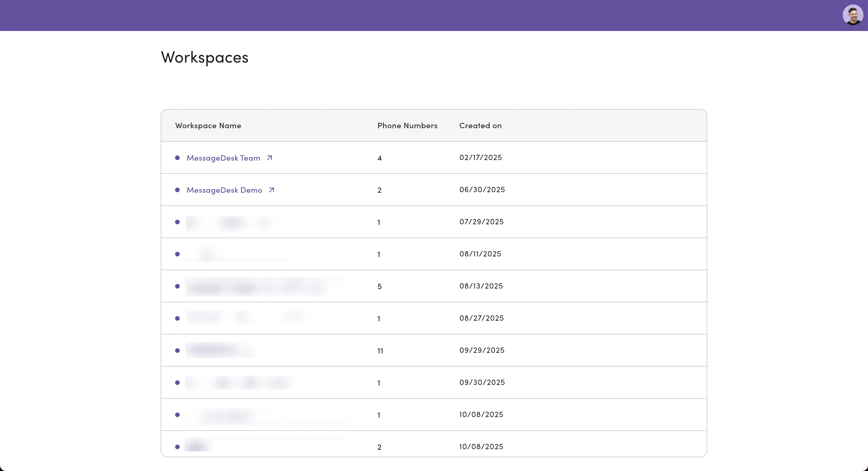868x471 pixels.
Task: Select the Created on column header
Action: point(480,126)
